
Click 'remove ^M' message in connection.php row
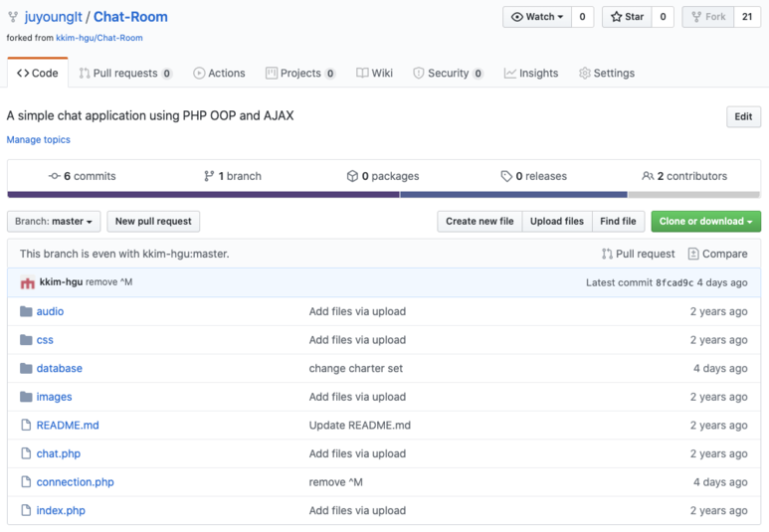tap(336, 482)
